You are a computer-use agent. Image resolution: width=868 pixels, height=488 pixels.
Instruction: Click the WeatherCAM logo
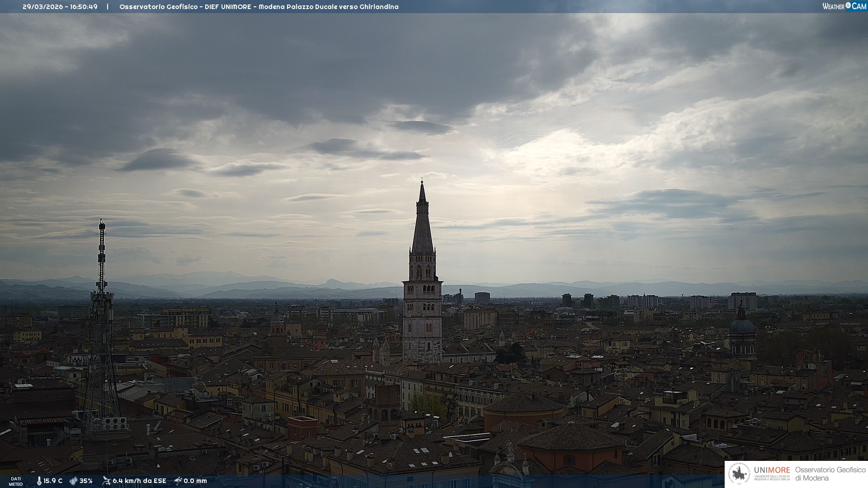[x=844, y=6]
